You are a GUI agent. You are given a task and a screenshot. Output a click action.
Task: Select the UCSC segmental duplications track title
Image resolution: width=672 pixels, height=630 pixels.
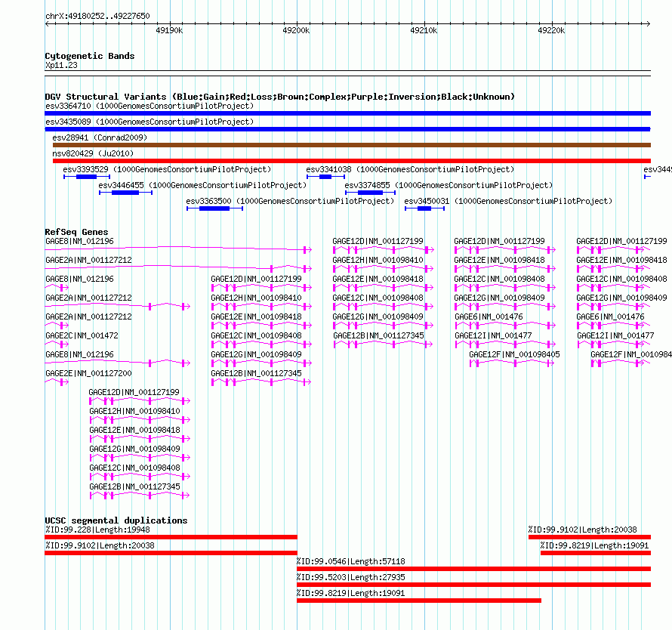tap(116, 520)
